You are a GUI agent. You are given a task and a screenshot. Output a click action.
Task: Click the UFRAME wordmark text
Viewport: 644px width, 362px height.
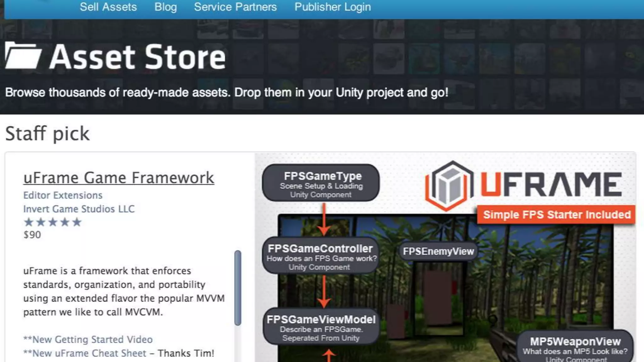click(x=551, y=184)
